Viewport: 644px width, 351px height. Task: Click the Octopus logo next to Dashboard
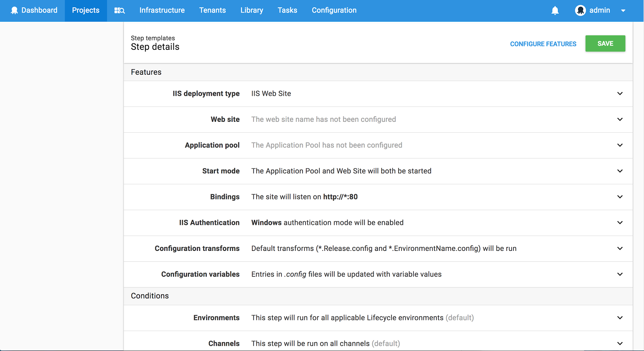coord(14,10)
